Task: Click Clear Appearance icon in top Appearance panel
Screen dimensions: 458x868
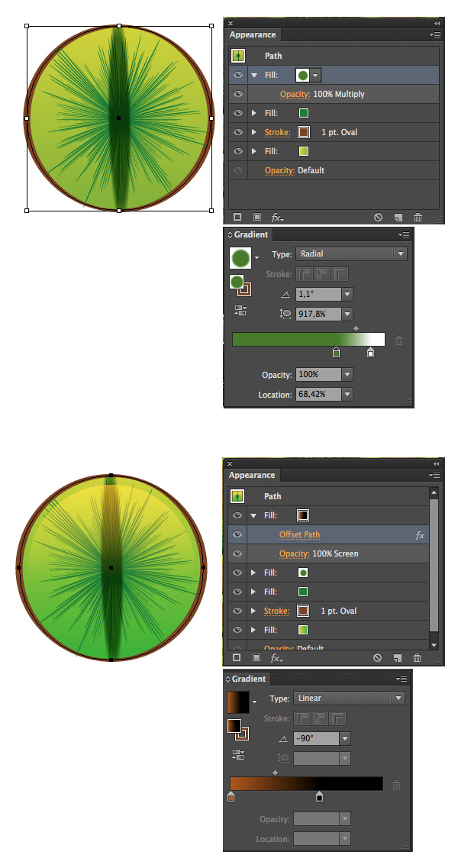Action: tap(378, 217)
